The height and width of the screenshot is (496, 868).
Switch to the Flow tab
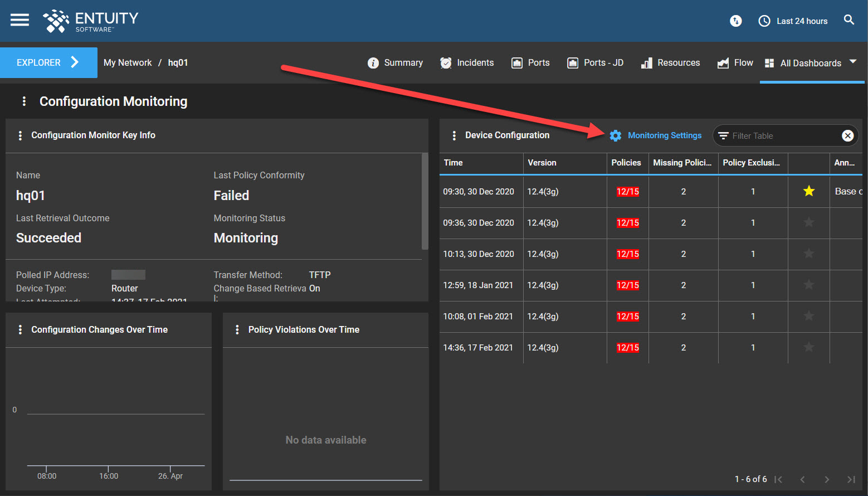(735, 63)
